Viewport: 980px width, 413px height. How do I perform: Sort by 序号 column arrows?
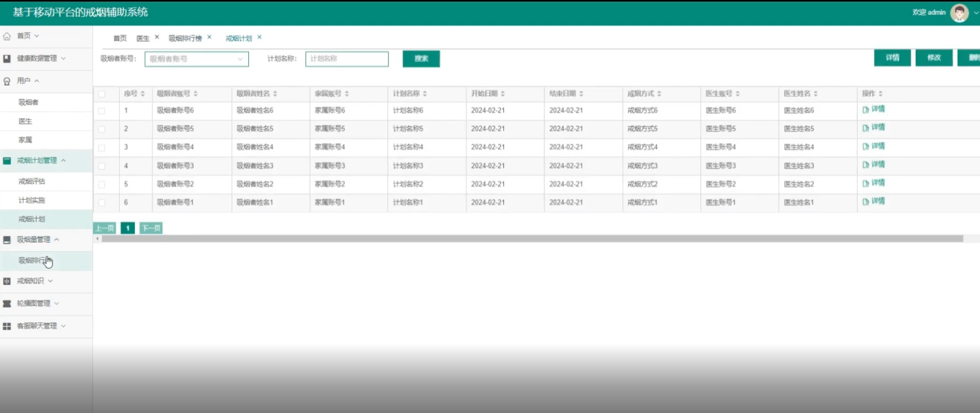click(143, 94)
